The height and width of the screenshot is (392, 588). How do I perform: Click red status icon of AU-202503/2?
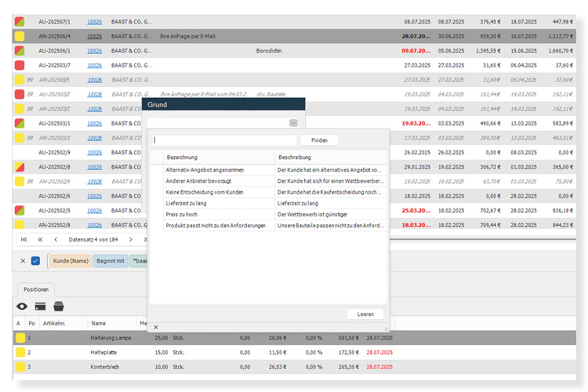[20, 94]
